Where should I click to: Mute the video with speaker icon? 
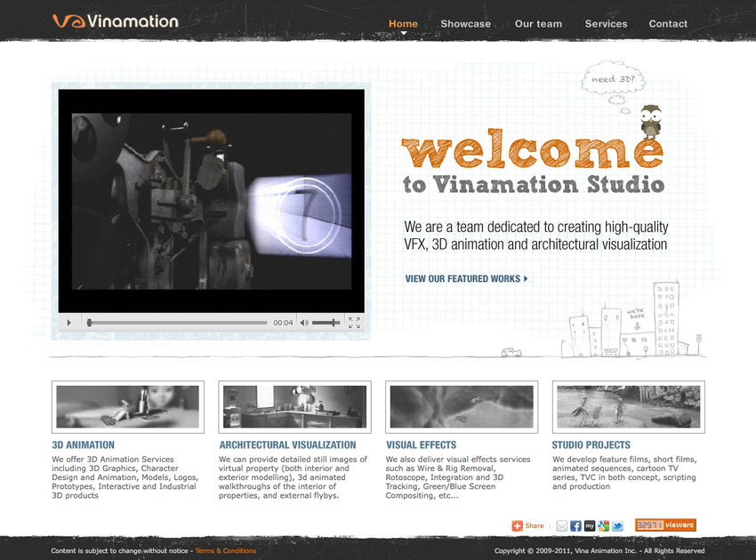tap(304, 323)
